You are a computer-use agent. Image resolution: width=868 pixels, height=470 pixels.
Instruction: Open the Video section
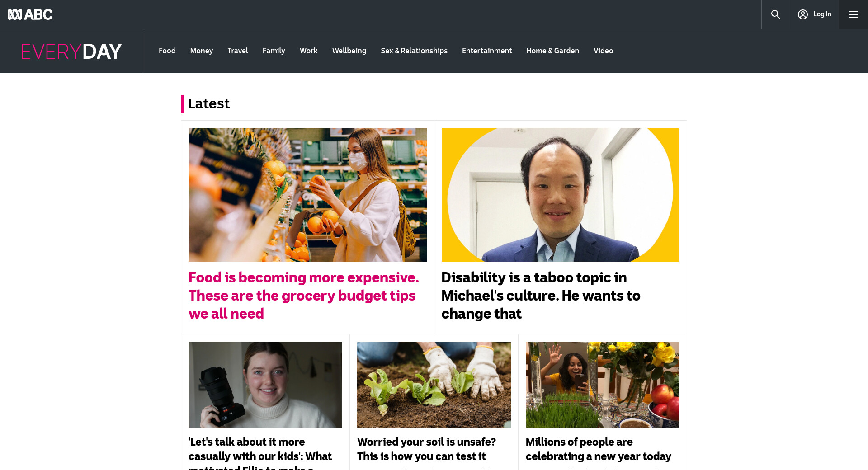click(603, 51)
